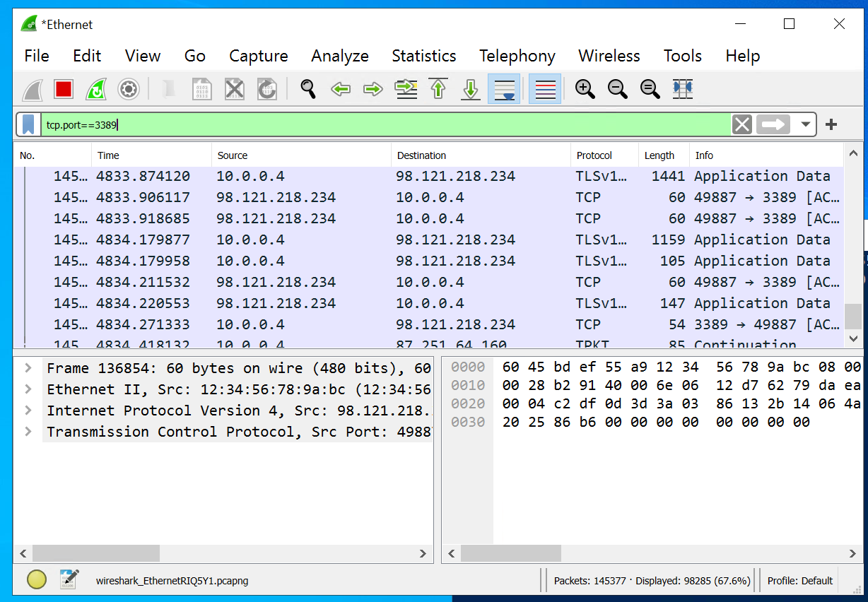This screenshot has width=868, height=602.
Task: Stop the live capture
Action: (64, 89)
